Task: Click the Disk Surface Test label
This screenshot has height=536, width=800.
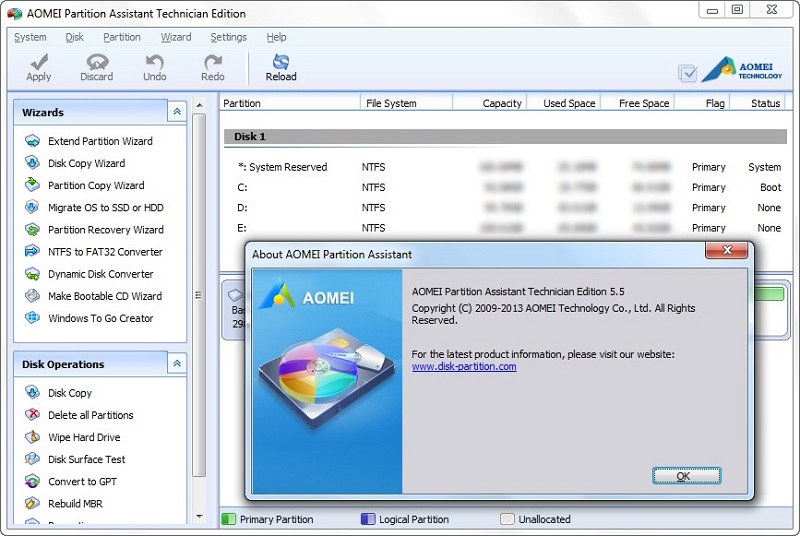Action: (86, 459)
